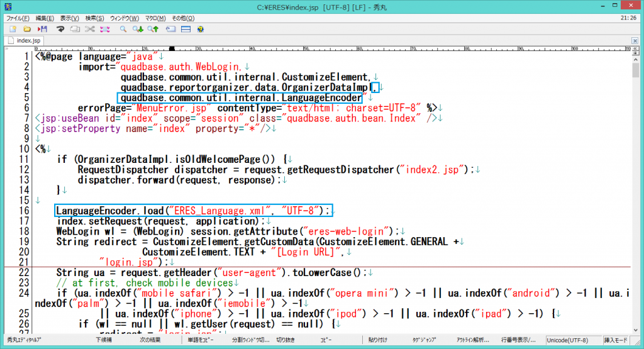644x349 pixels.
Task: Click the vertical scrollbar down arrow
Action: (636, 330)
